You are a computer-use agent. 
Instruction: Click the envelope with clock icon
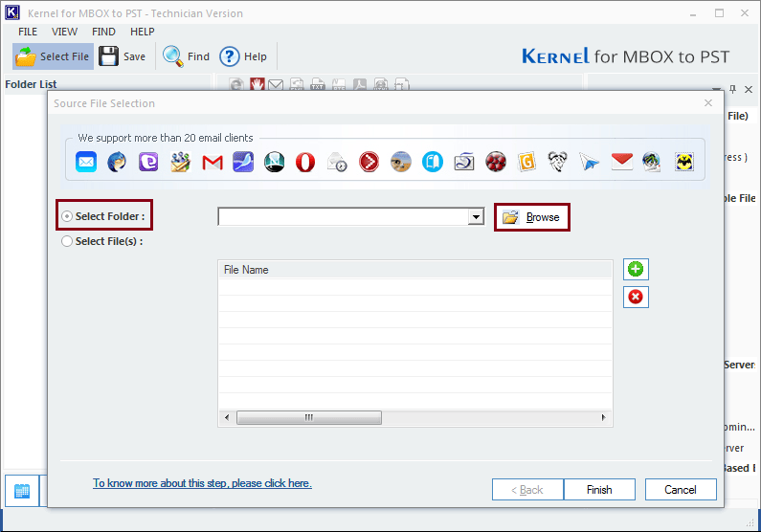[x=337, y=162]
